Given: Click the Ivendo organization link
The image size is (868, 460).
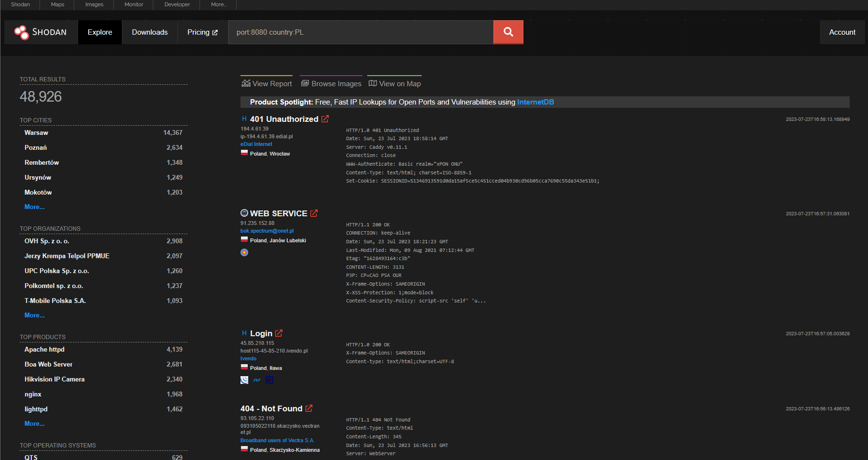Looking at the screenshot, I should [x=248, y=358].
